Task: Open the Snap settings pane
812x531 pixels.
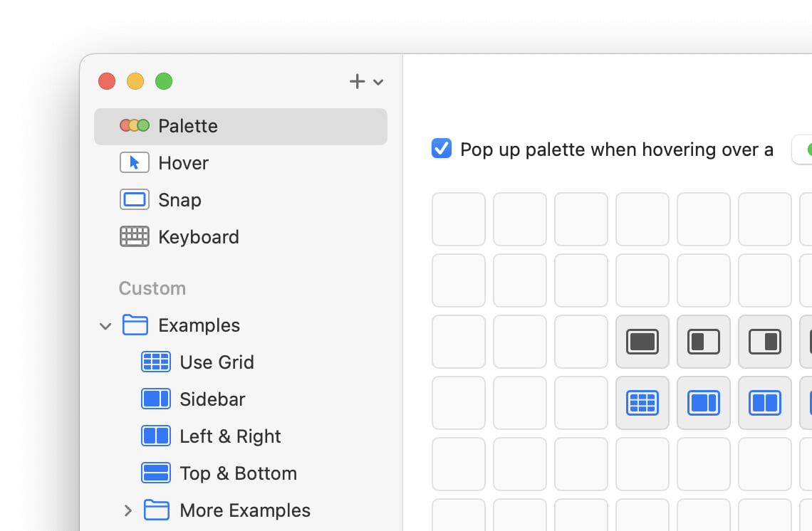Action: click(x=179, y=200)
